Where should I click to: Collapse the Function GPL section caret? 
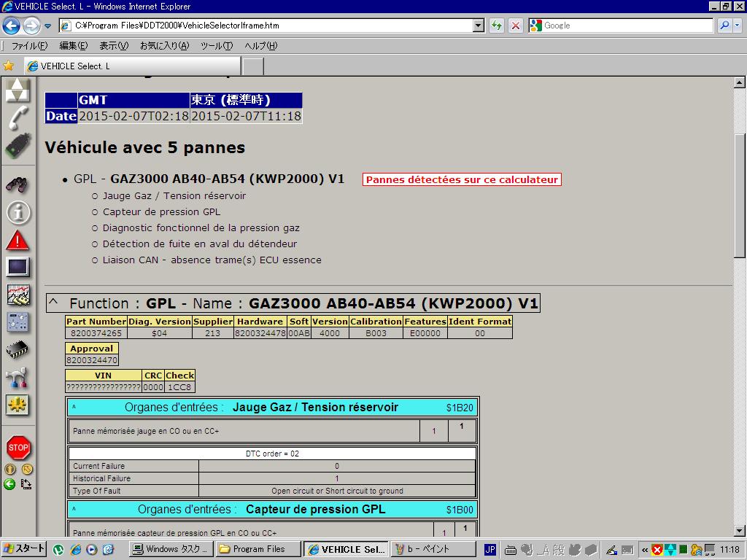53,303
